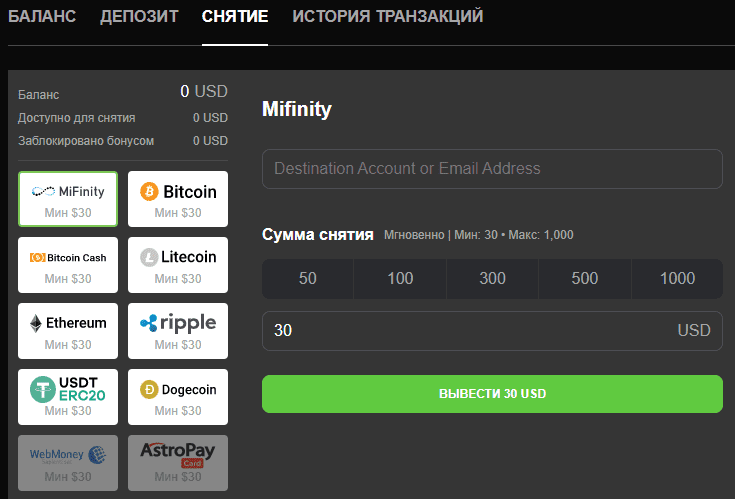Screen dimensions: 735x499
Task: Select the 1000 preset amount
Action: (x=677, y=279)
